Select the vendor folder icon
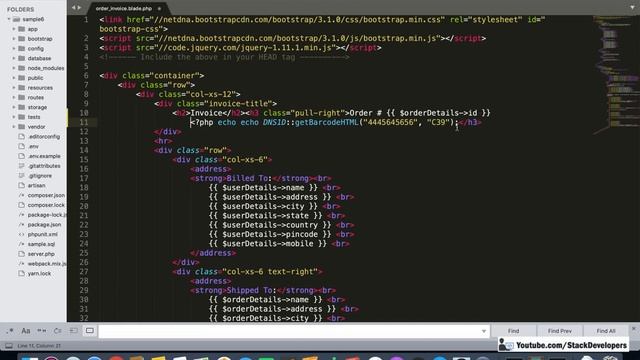 22,127
